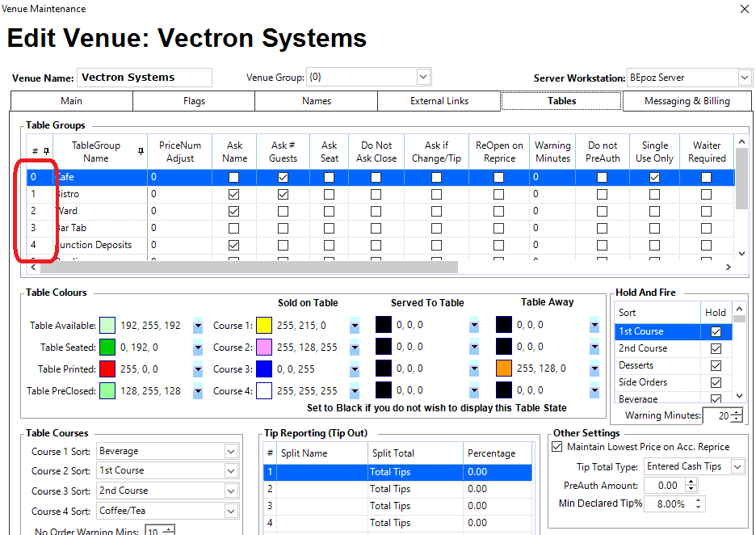
Task: Select tip split row 2 Total Tips
Action: (397, 489)
